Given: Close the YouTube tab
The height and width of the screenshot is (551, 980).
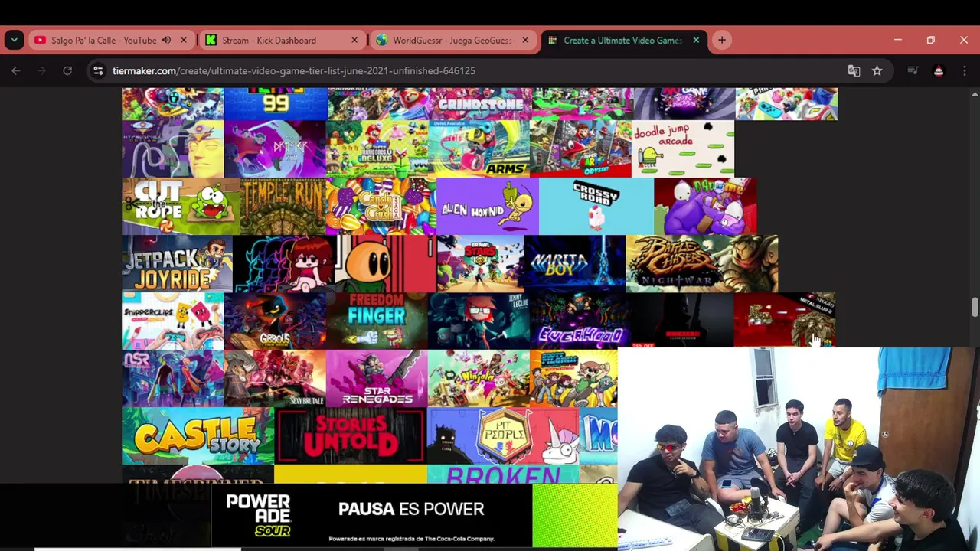Looking at the screenshot, I should (x=184, y=40).
